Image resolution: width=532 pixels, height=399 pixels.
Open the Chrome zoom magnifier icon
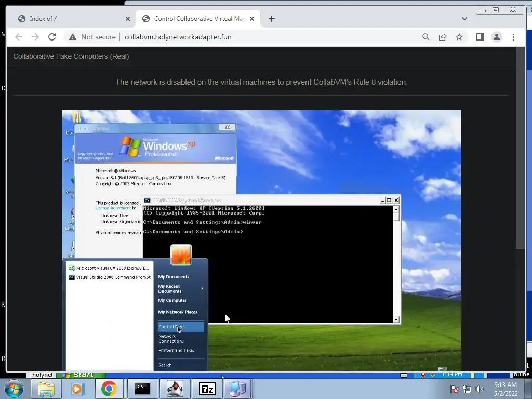click(426, 37)
